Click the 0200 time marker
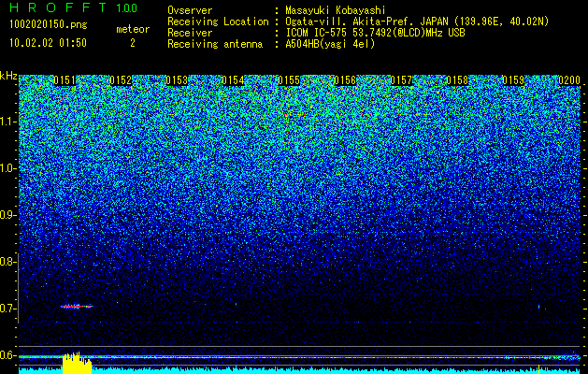The height and width of the screenshot is (374, 588). pyautogui.click(x=569, y=80)
